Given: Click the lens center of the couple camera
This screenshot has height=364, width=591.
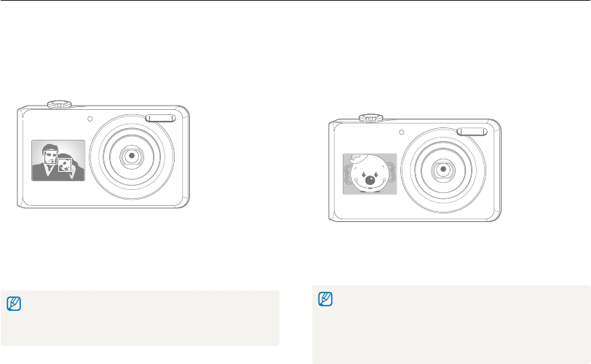Looking at the screenshot, I should coord(132,156).
